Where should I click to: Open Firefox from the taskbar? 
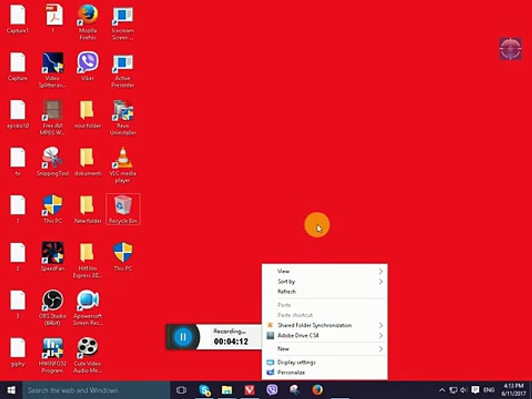click(x=317, y=390)
